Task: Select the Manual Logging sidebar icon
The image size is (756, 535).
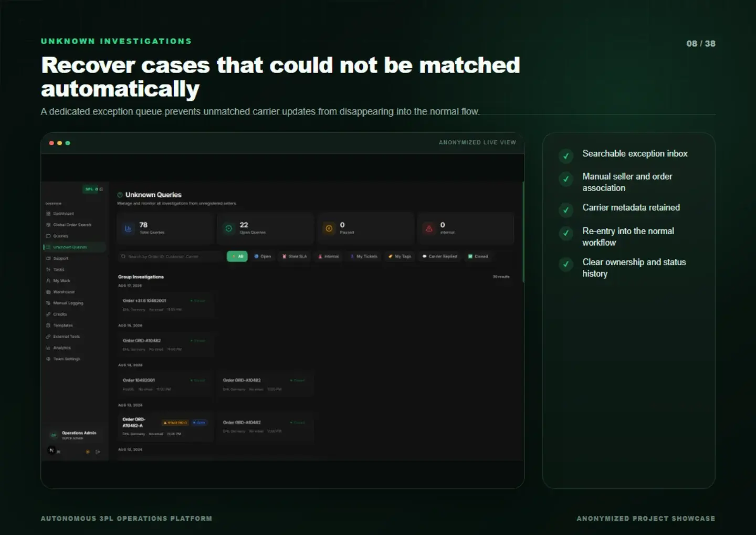Action: click(48, 303)
